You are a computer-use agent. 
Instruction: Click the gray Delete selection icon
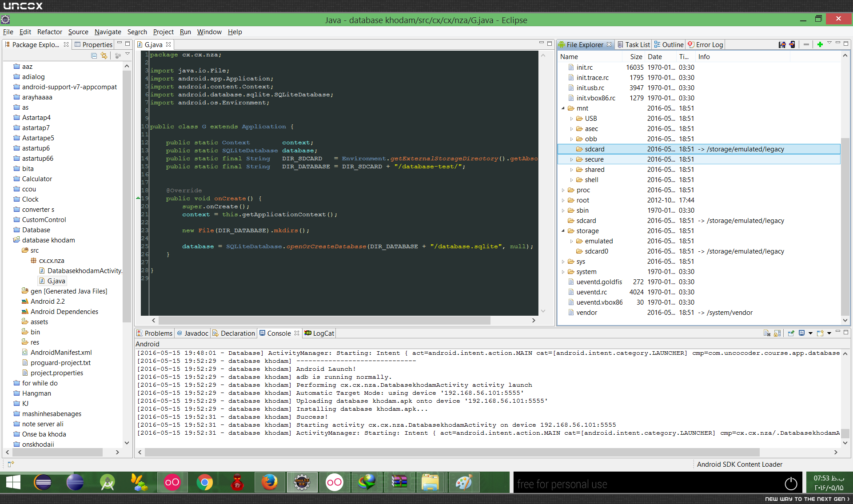pos(806,44)
